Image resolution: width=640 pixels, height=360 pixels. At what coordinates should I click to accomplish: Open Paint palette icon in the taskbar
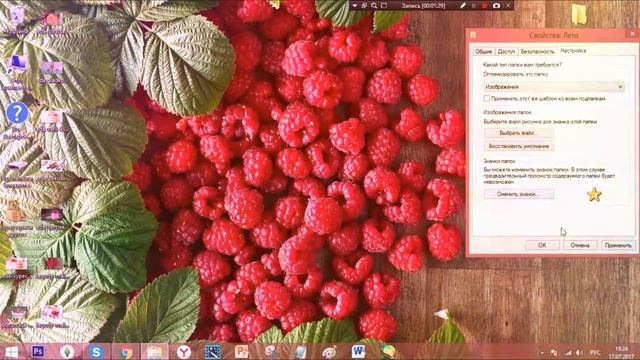coord(329,352)
